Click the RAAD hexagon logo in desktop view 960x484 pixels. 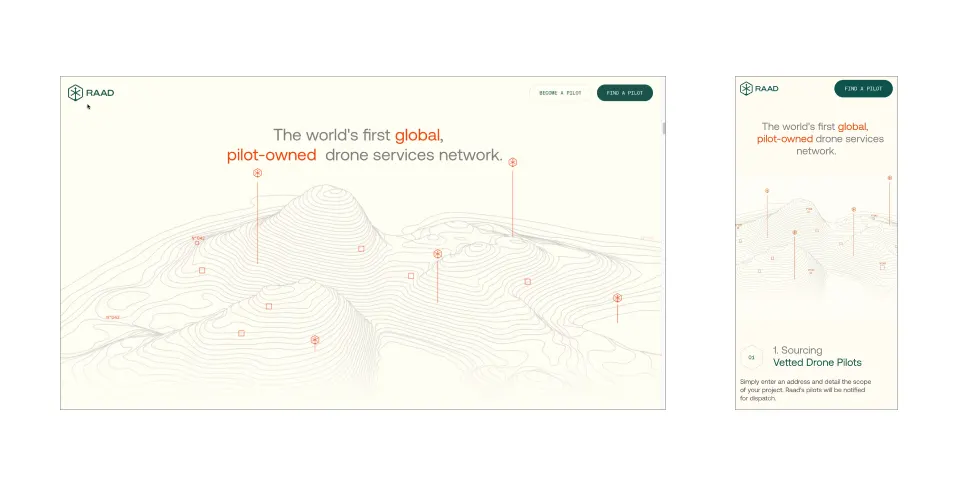pos(75,93)
